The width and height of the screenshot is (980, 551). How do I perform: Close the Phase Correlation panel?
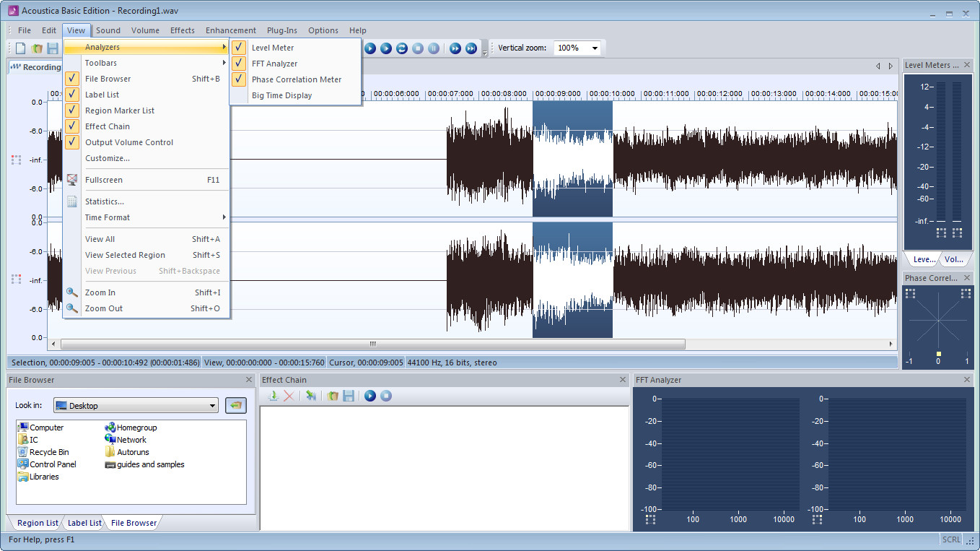967,278
